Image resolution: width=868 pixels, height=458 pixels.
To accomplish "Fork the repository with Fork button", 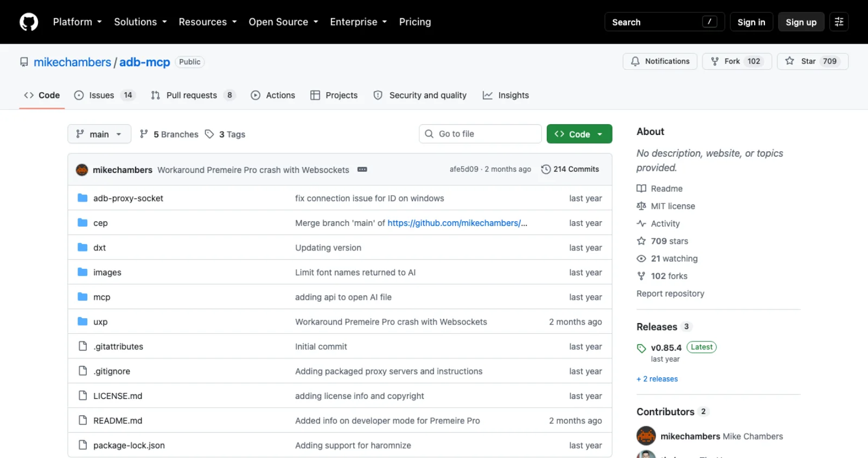I will [737, 61].
